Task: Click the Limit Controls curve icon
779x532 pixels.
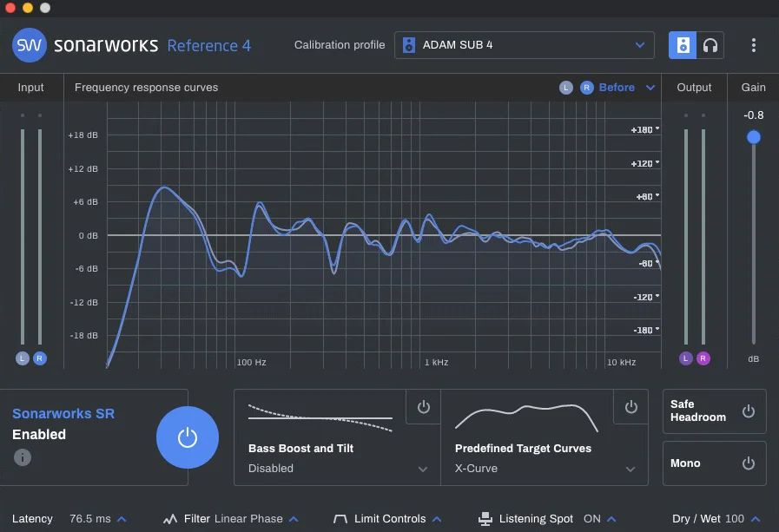Action: click(x=340, y=519)
